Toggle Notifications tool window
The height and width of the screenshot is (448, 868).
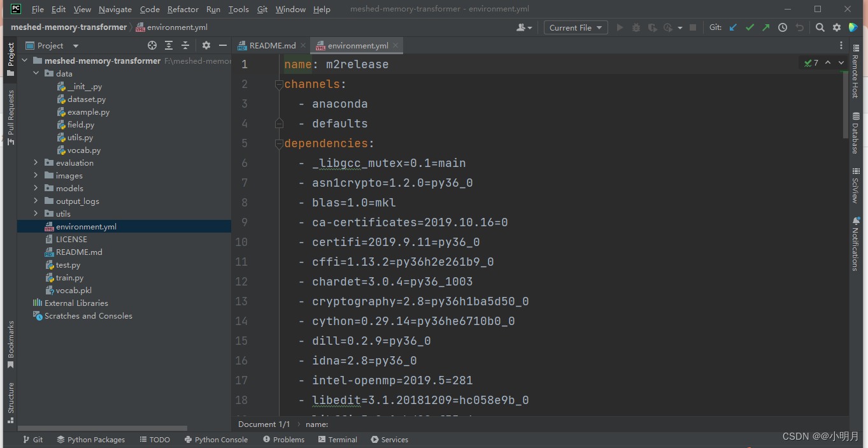click(855, 244)
